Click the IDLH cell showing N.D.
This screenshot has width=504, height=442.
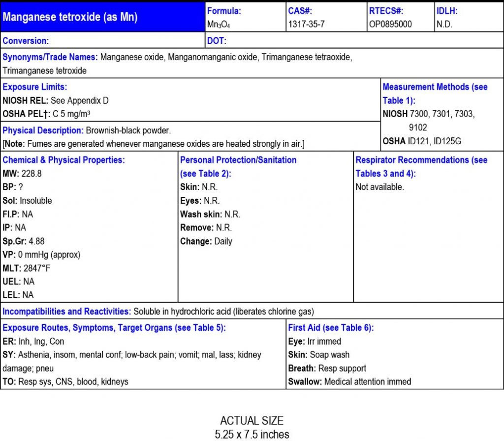443,23
